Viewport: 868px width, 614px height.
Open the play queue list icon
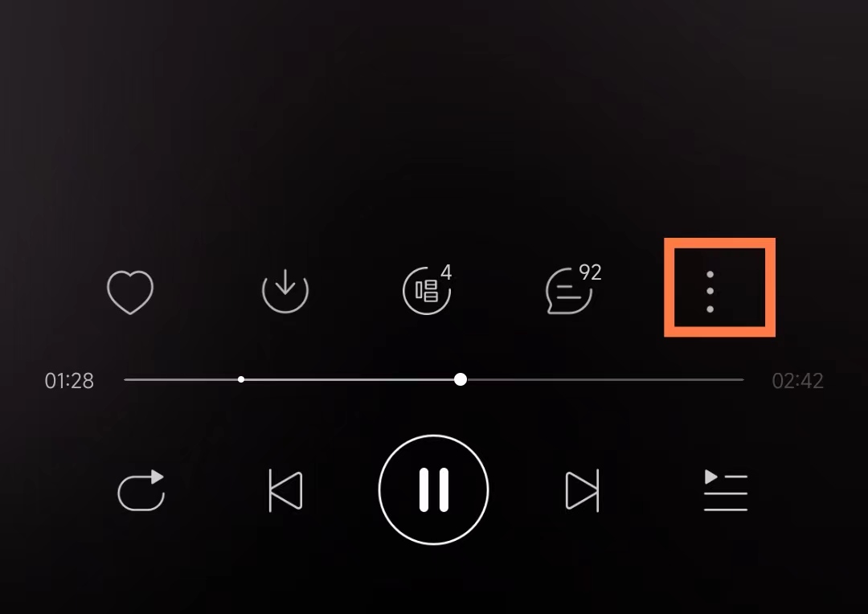726,490
